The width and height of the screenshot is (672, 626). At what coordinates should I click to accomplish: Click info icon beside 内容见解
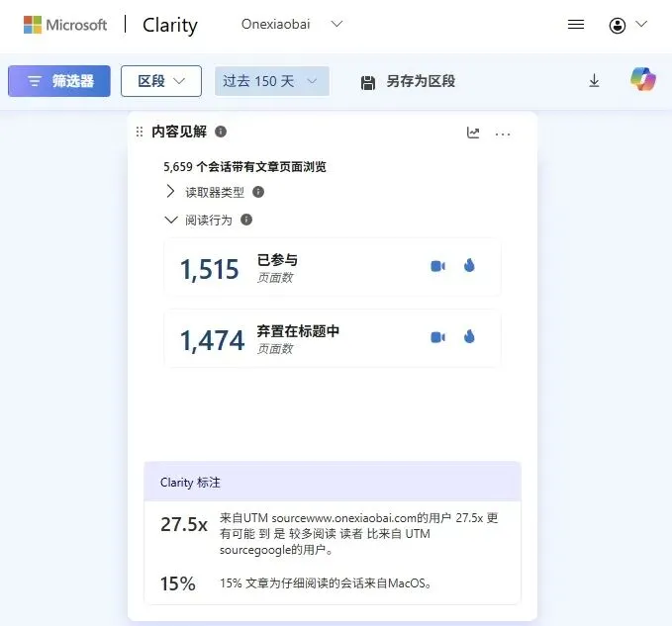click(x=221, y=132)
